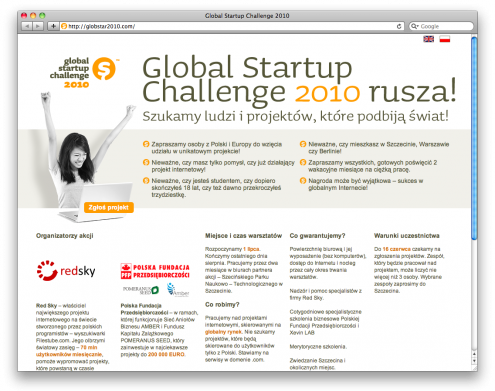Click the Amber logo

pos(178,289)
